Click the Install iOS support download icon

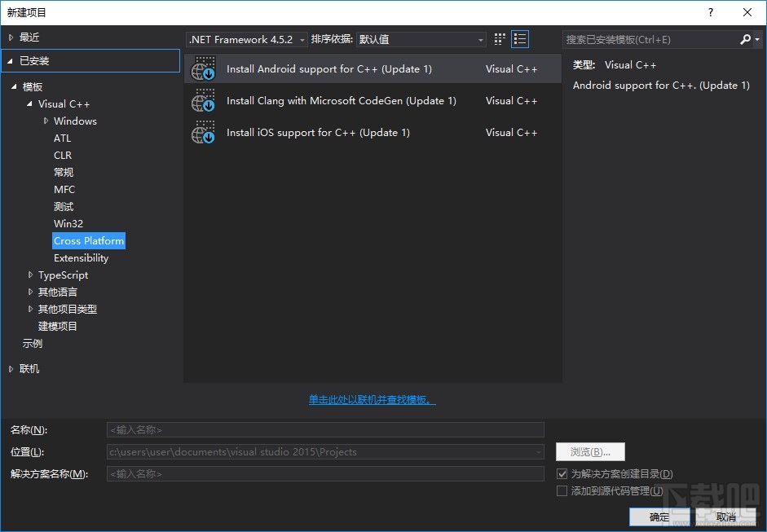pos(203,133)
